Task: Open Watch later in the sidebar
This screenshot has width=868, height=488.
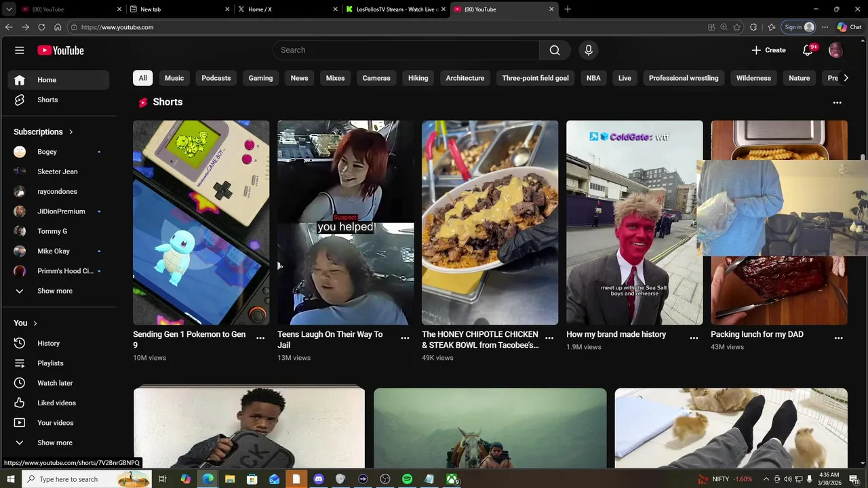Action: tap(58, 383)
